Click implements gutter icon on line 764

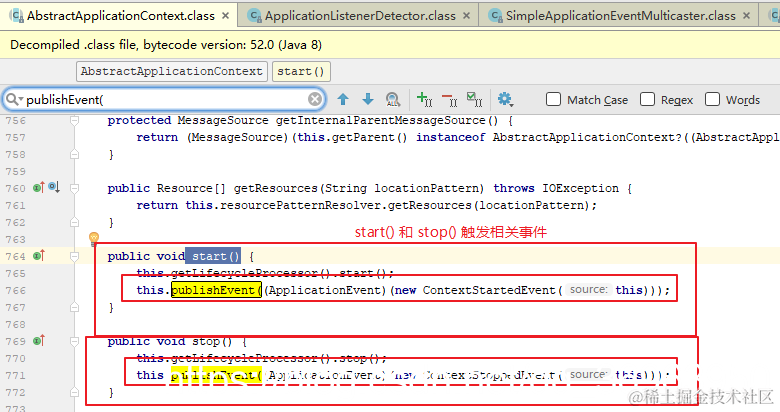point(39,256)
